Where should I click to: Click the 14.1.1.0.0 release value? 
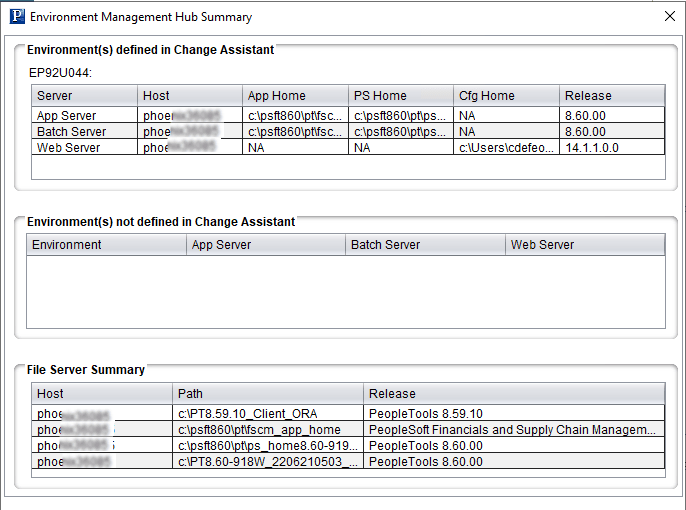coord(612,147)
